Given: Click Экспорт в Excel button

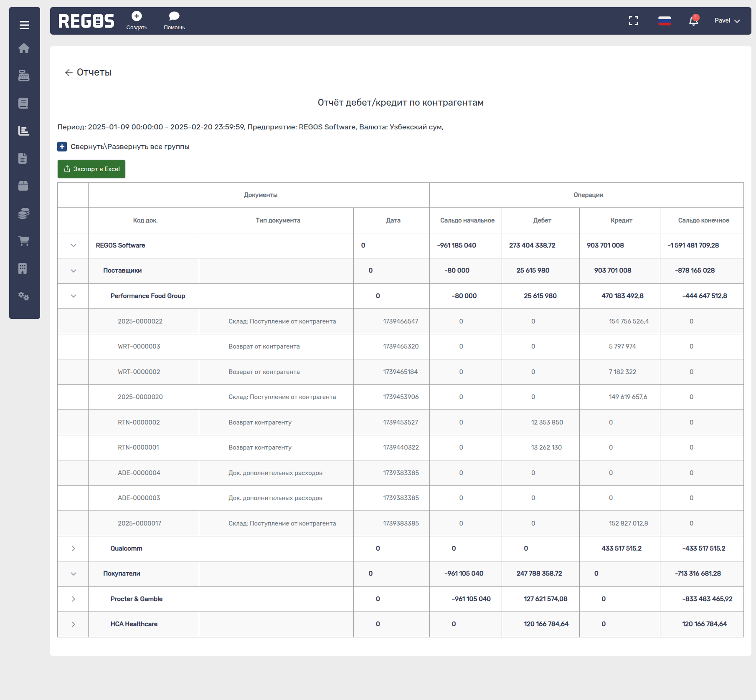Looking at the screenshot, I should [x=91, y=169].
